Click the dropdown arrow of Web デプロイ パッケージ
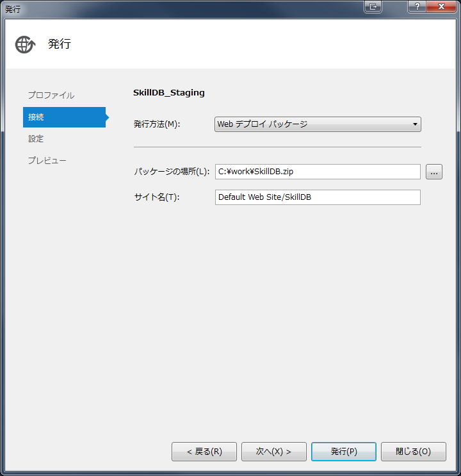 [415, 124]
